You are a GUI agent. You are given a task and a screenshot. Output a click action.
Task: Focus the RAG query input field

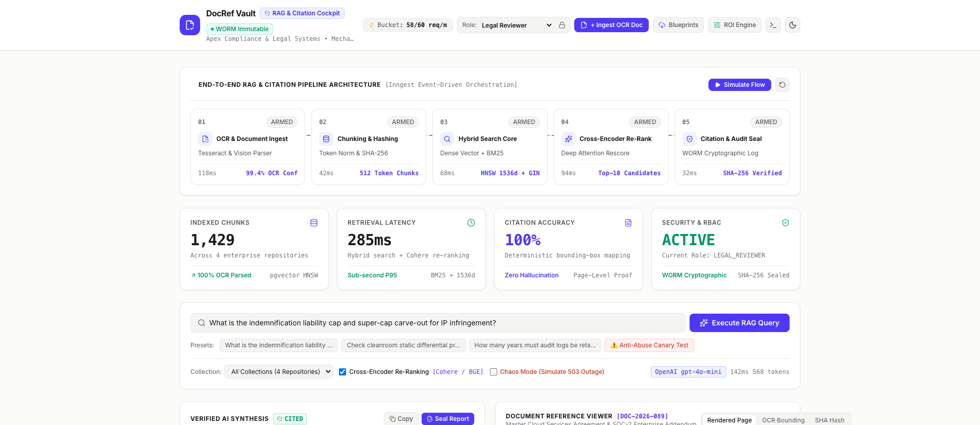point(438,323)
